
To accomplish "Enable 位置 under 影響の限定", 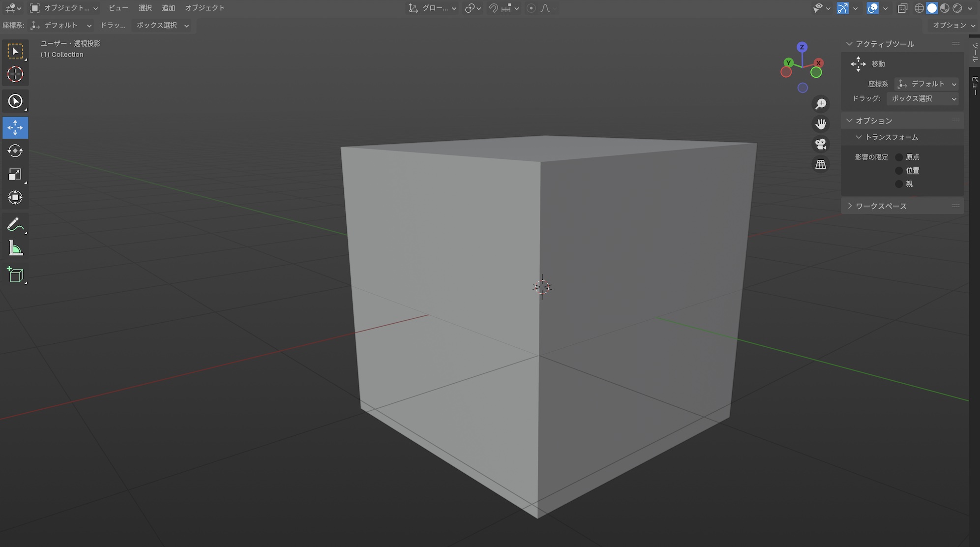I will click(899, 171).
